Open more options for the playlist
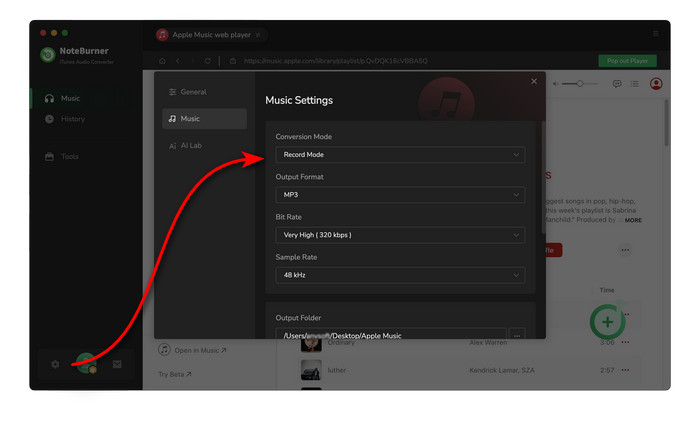The image size is (700, 429). [625, 250]
